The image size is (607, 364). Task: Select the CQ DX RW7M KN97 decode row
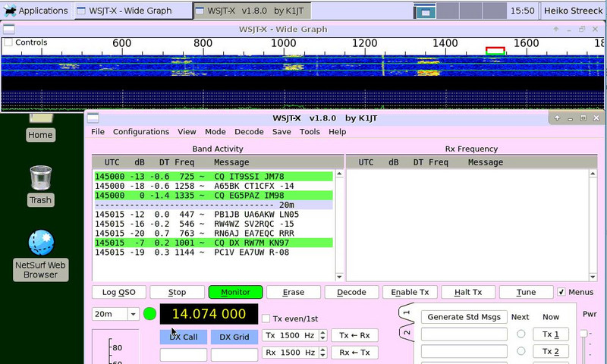pos(213,243)
